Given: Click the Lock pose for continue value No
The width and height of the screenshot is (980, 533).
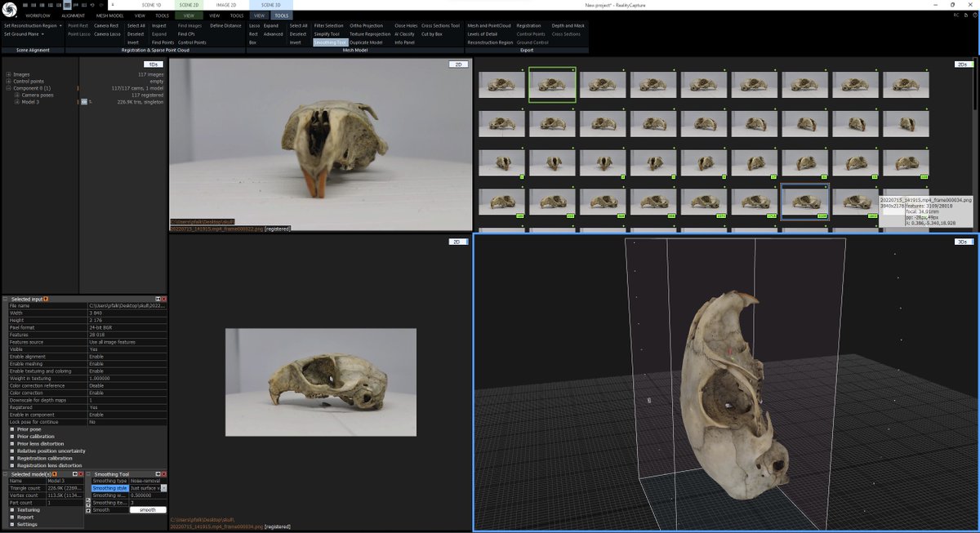Looking at the screenshot, I should click(127, 421).
